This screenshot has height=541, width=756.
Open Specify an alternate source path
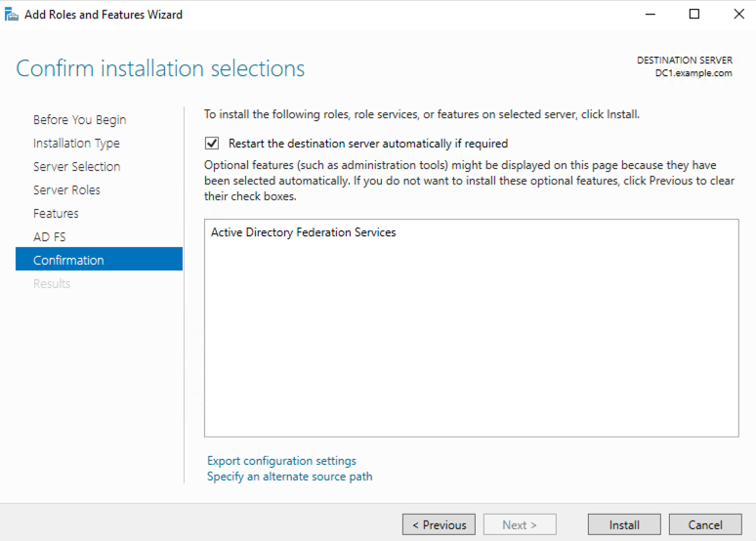coord(290,477)
